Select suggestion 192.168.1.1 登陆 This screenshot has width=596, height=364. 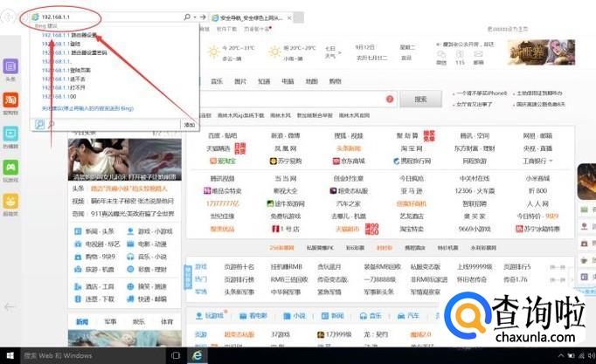tap(61, 44)
